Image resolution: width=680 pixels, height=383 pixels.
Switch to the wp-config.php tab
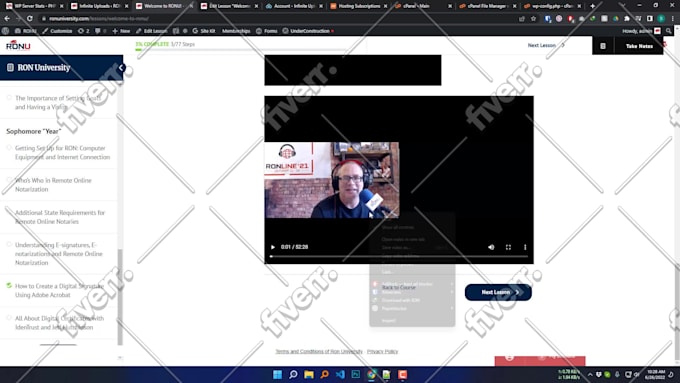tap(552, 6)
